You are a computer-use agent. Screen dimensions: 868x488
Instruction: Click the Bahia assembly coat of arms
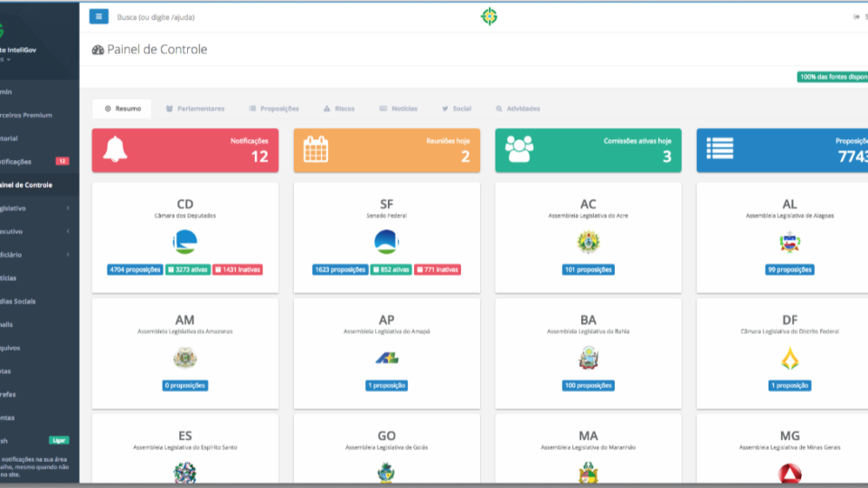click(x=588, y=358)
